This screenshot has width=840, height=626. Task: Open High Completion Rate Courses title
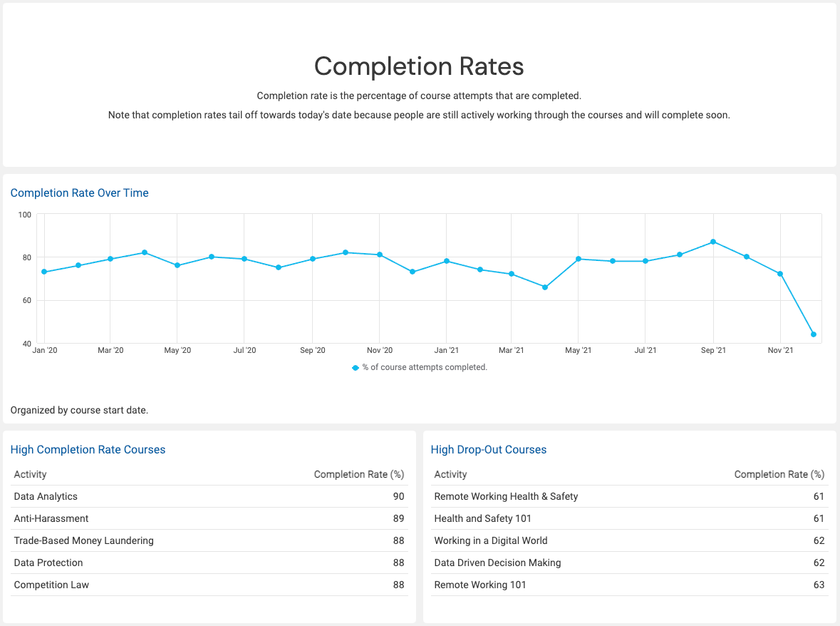pyautogui.click(x=88, y=450)
